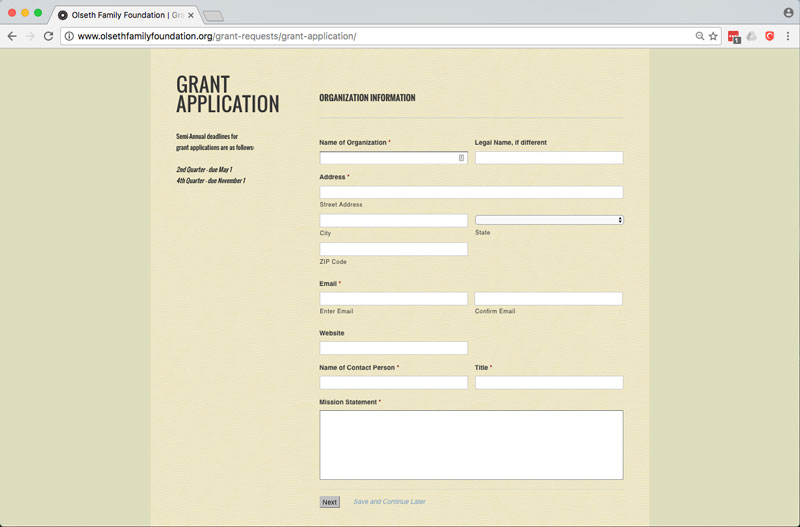Reload the page with the refresh icon
The width and height of the screenshot is (800, 527).
point(48,36)
